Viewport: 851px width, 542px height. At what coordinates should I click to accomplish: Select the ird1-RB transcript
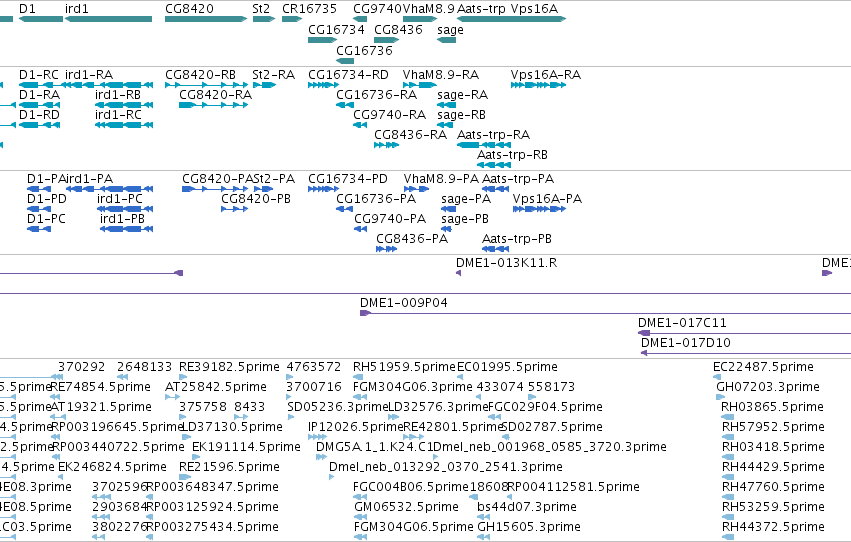coord(124,105)
